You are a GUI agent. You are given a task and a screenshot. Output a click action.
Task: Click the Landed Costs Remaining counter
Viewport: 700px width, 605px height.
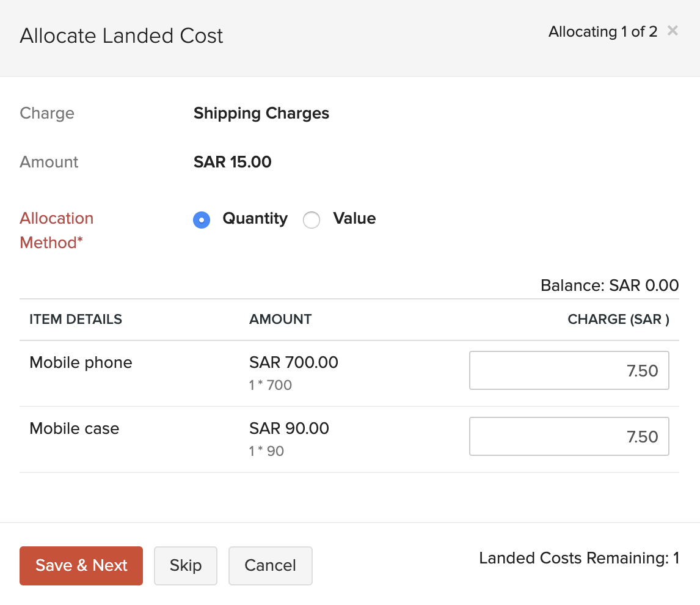click(x=578, y=558)
